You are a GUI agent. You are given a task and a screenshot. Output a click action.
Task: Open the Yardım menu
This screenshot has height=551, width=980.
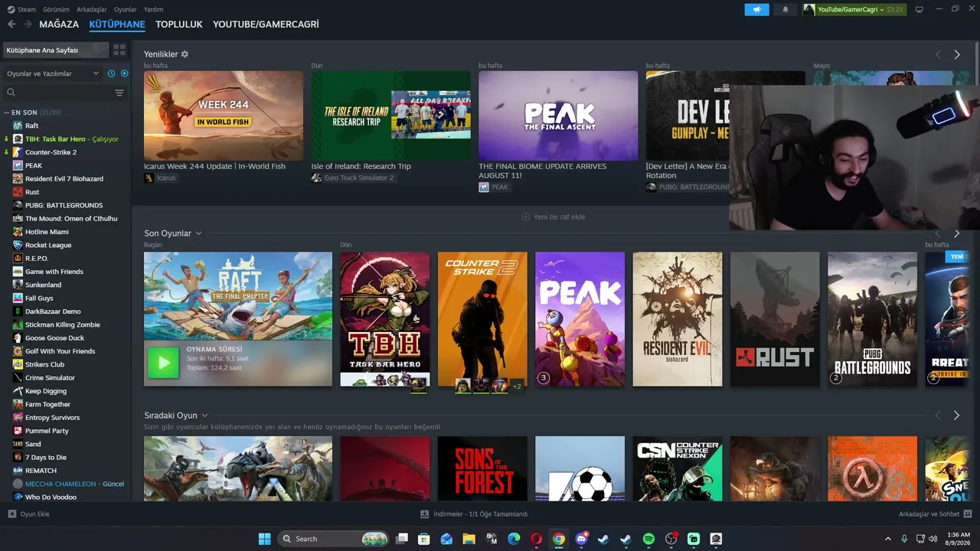(153, 9)
